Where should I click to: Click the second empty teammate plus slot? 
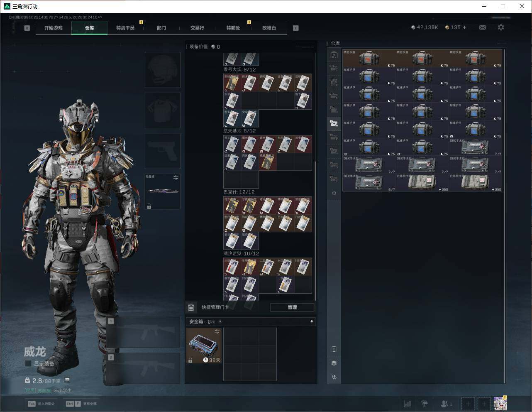[x=484, y=403]
